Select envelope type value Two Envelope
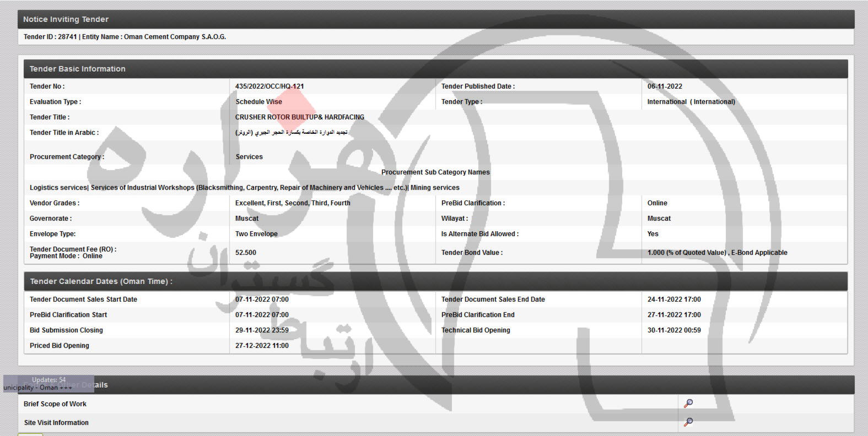The width and height of the screenshot is (868, 436). 256,234
